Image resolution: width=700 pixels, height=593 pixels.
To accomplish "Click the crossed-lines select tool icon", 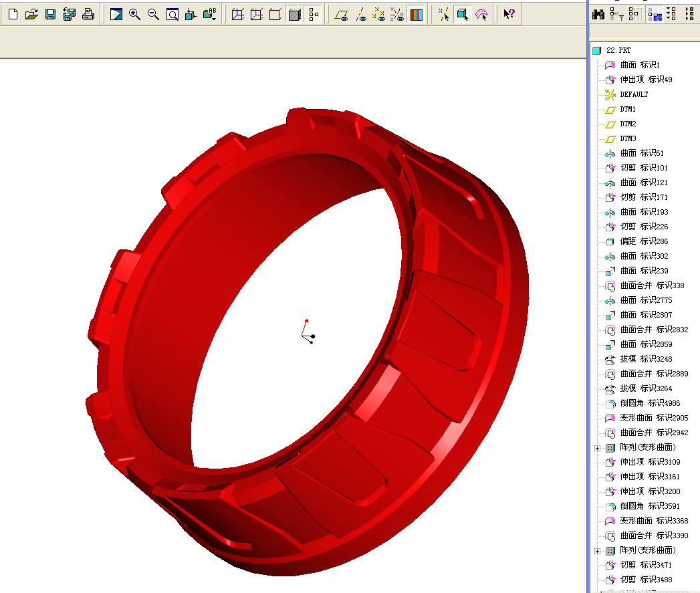I will click(x=443, y=15).
